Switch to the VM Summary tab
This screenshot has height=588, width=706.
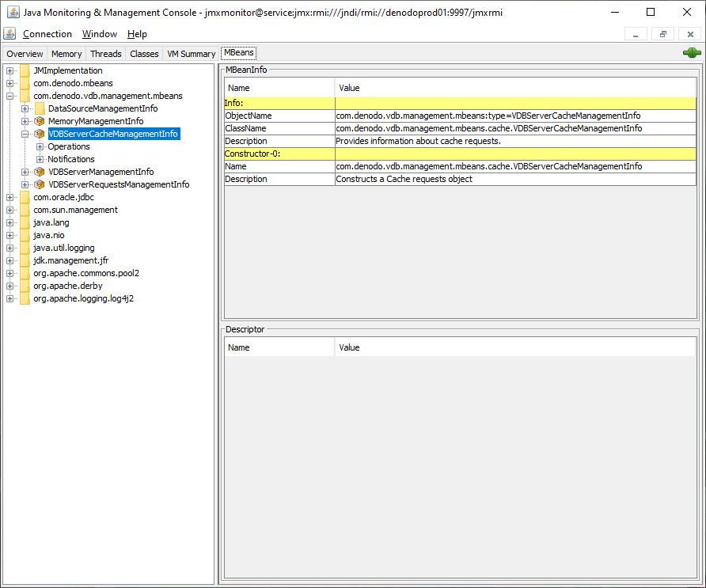(x=192, y=54)
